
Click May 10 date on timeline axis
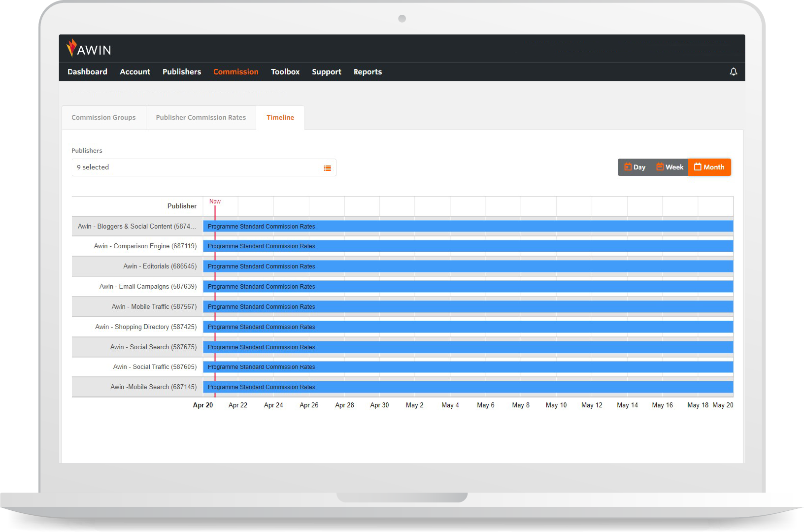(x=556, y=405)
